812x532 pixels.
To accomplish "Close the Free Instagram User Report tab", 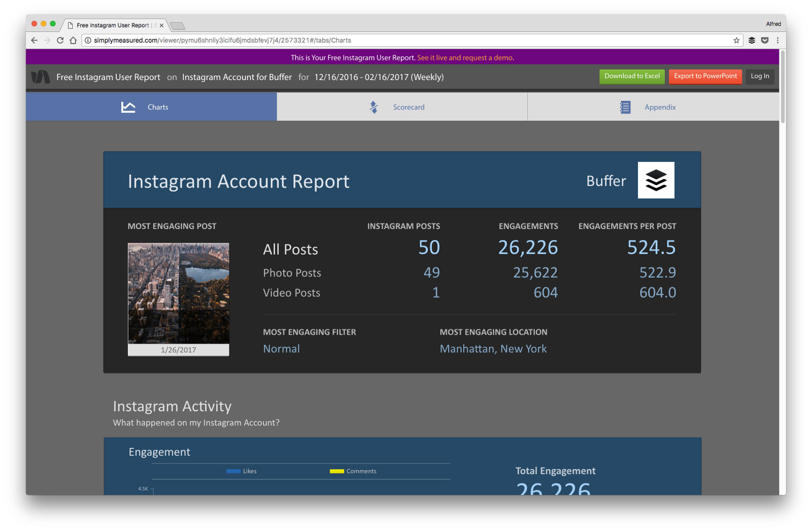I will 161,25.
